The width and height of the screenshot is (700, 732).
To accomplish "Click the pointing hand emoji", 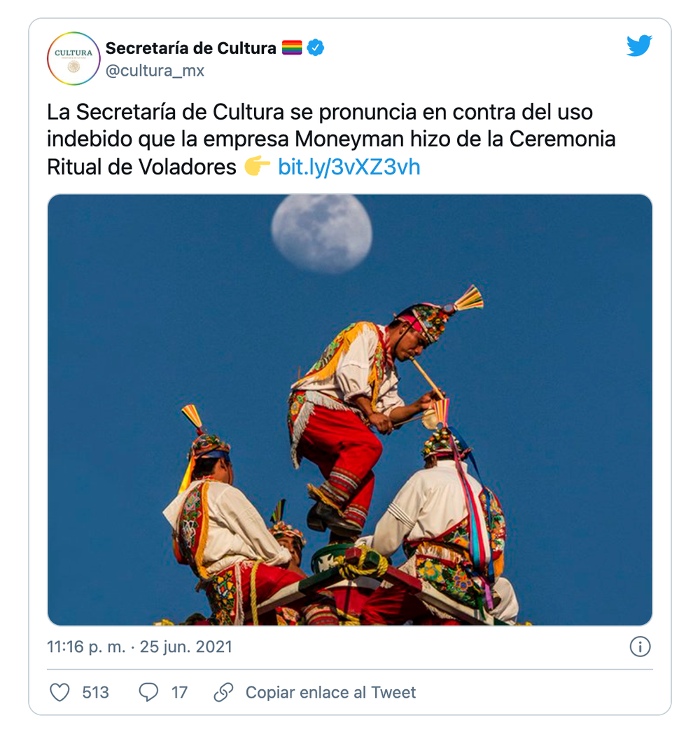I will (x=257, y=167).
